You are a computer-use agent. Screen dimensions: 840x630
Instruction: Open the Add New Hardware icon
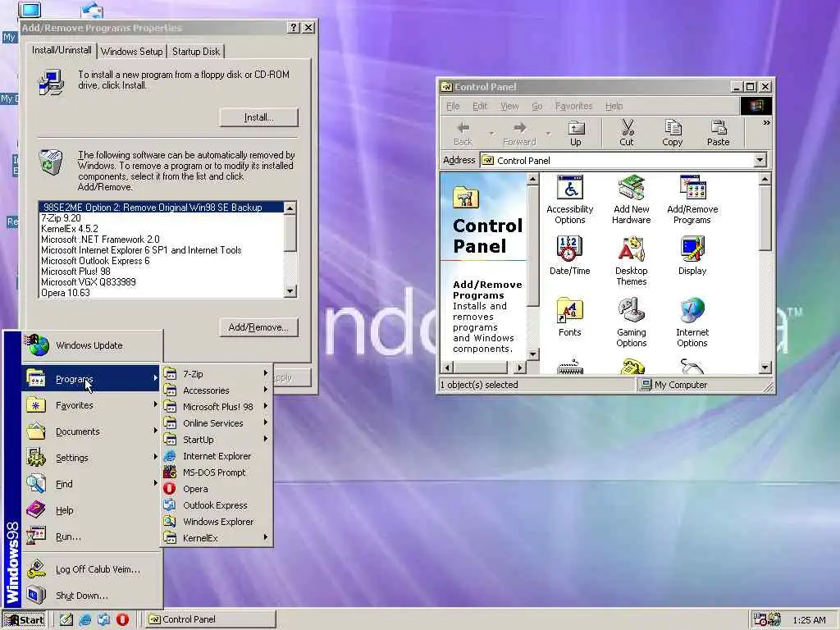[x=631, y=199]
